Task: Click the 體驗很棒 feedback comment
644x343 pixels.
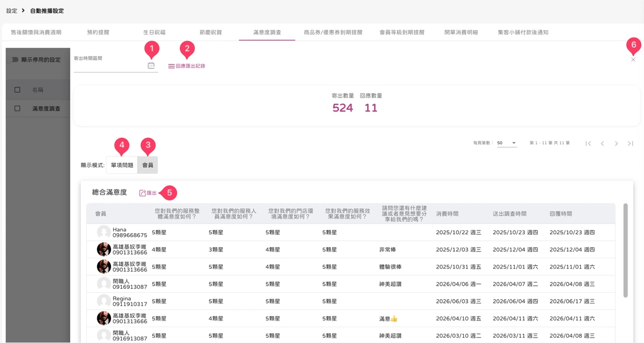Action: [391, 267]
